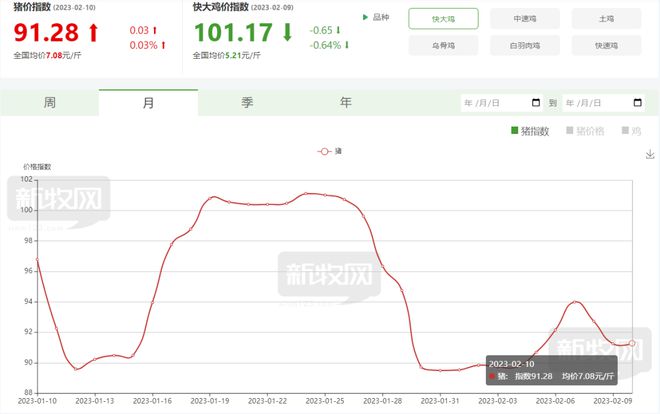Select the 土鸡 breed button

point(607,18)
